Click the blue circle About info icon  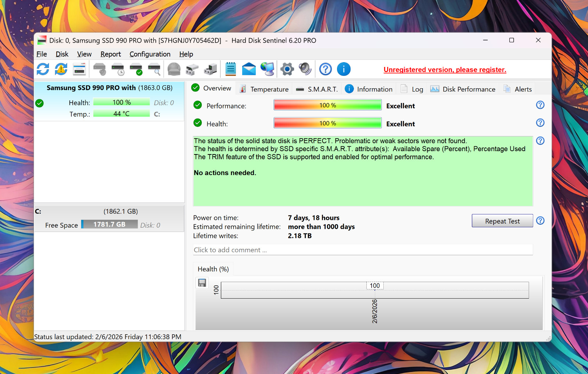click(x=344, y=69)
